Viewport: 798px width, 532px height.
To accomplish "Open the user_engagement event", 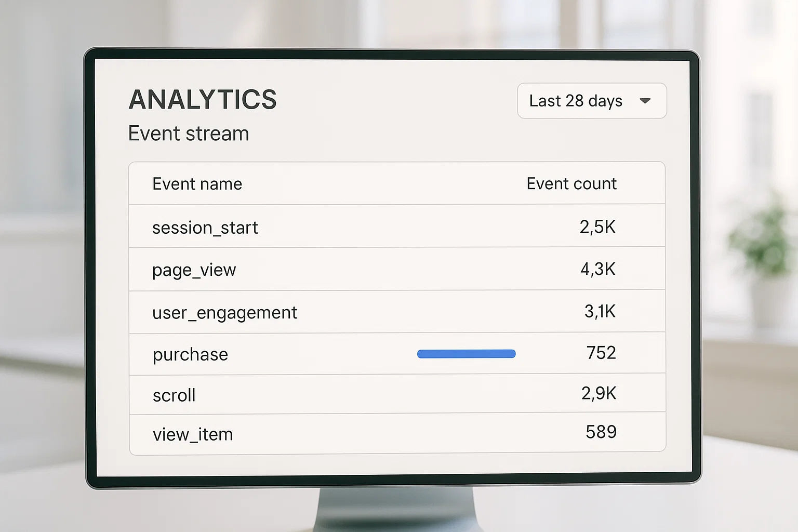I will [x=224, y=313].
